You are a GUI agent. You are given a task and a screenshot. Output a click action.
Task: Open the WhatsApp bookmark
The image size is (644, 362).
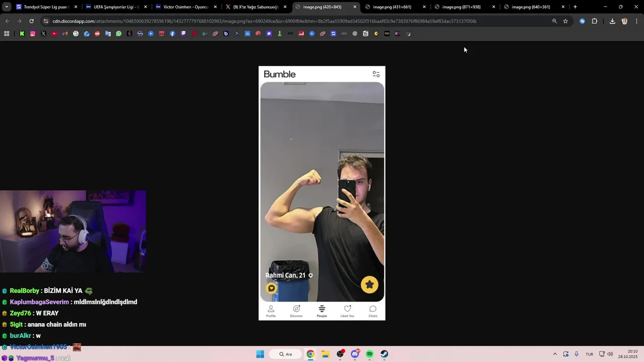(x=119, y=34)
